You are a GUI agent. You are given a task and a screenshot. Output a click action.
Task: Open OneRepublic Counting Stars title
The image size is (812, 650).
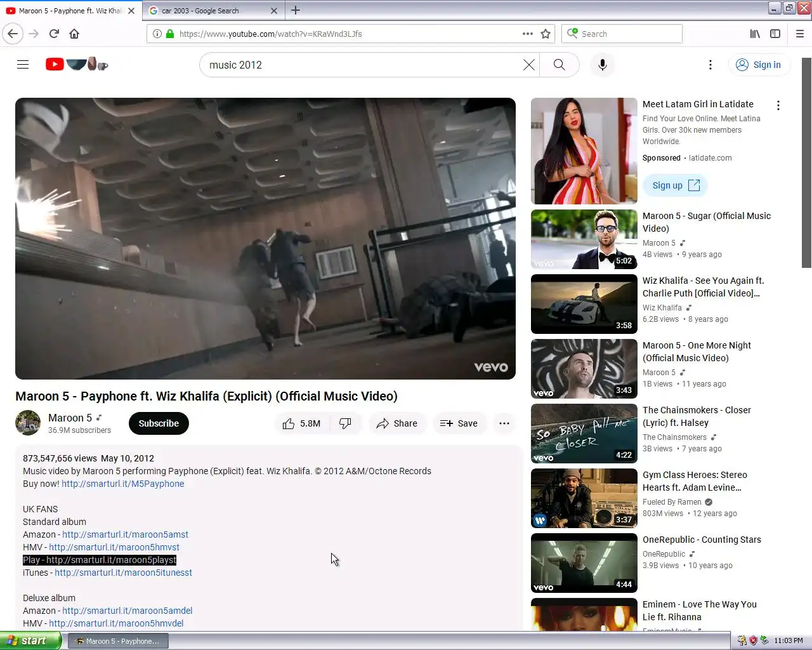click(x=702, y=540)
